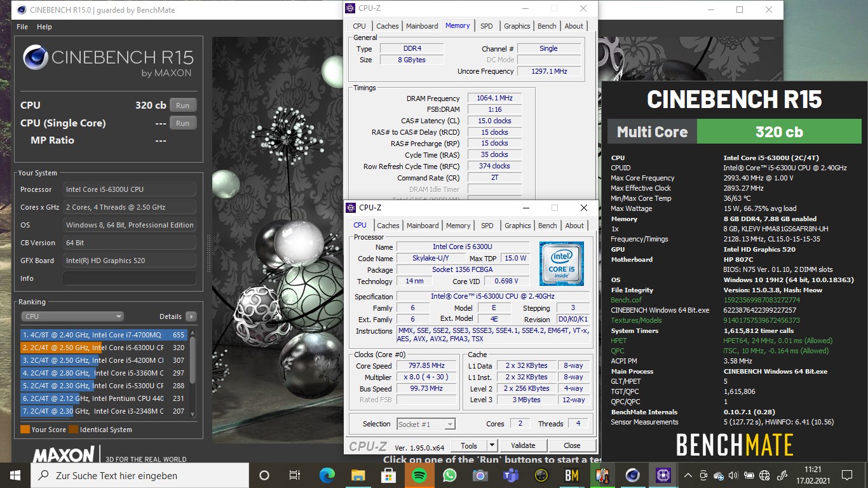The height and width of the screenshot is (488, 868).
Task: Switch to HWiNFO thermometer taskbar icon
Action: 602,475
